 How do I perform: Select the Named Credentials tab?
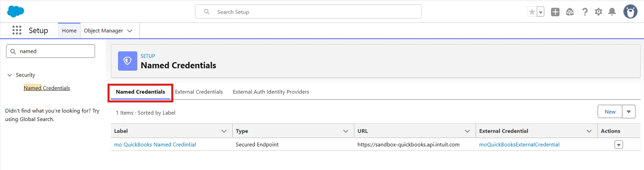140,92
